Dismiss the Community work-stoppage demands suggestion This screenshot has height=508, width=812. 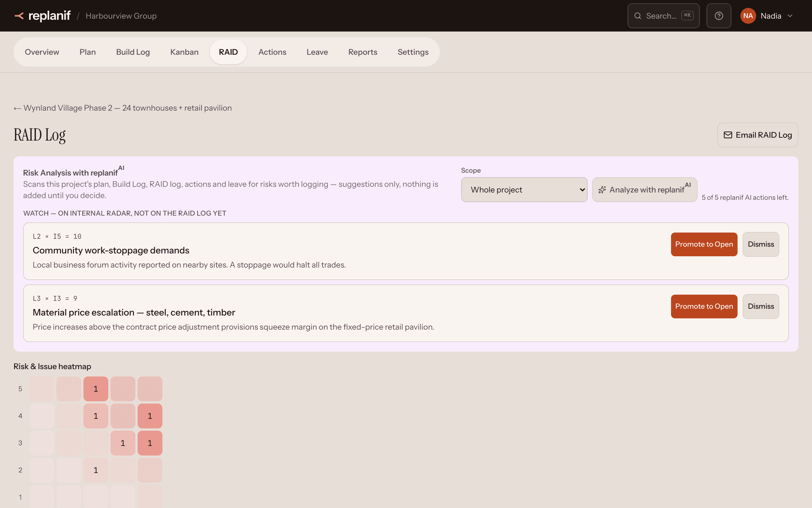click(761, 244)
